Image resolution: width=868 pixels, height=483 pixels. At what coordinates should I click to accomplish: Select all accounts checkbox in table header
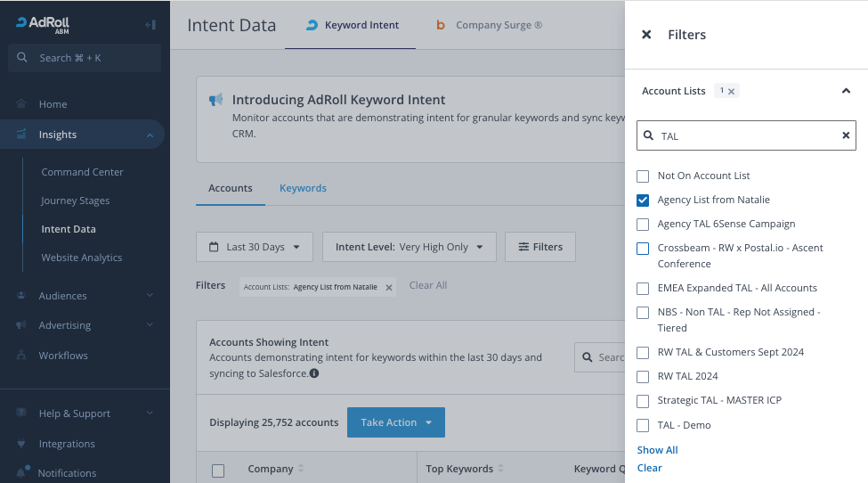(x=218, y=470)
